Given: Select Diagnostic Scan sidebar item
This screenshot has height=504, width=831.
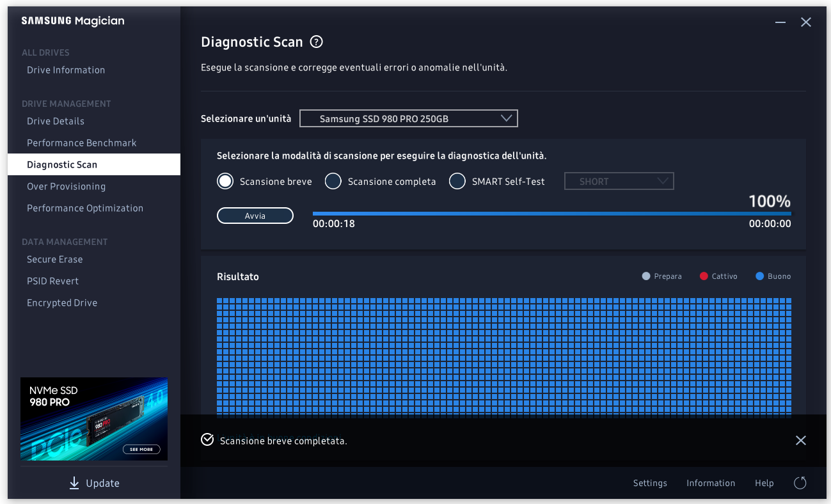Looking at the screenshot, I should [94, 164].
